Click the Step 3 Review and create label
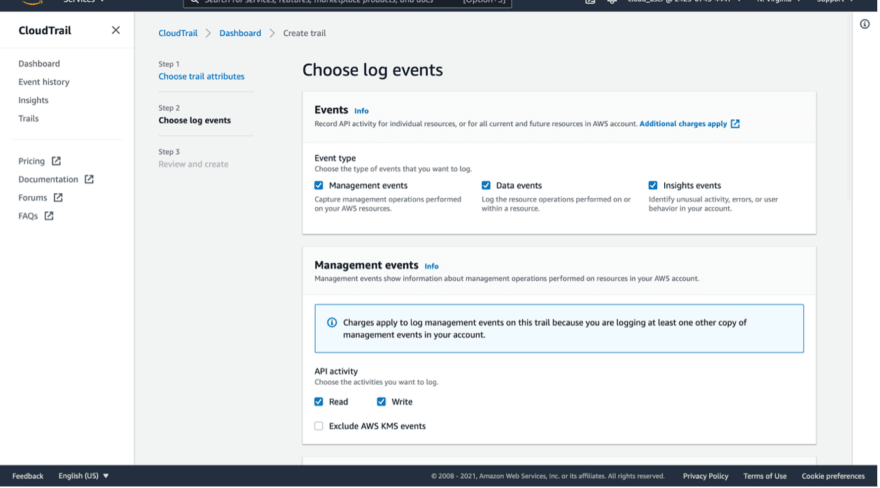Image resolution: width=880 pixels, height=488 pixels. point(193,164)
